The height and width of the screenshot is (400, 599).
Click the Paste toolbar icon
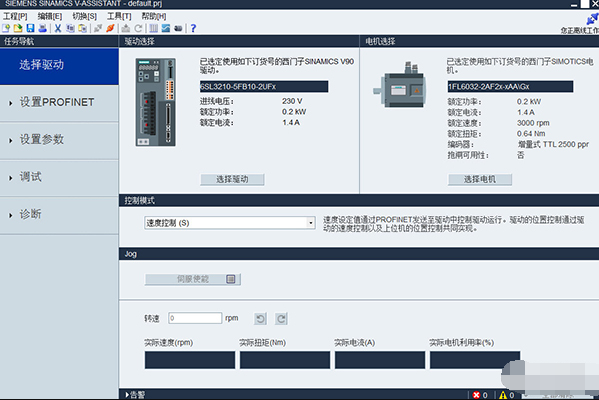[x=83, y=28]
